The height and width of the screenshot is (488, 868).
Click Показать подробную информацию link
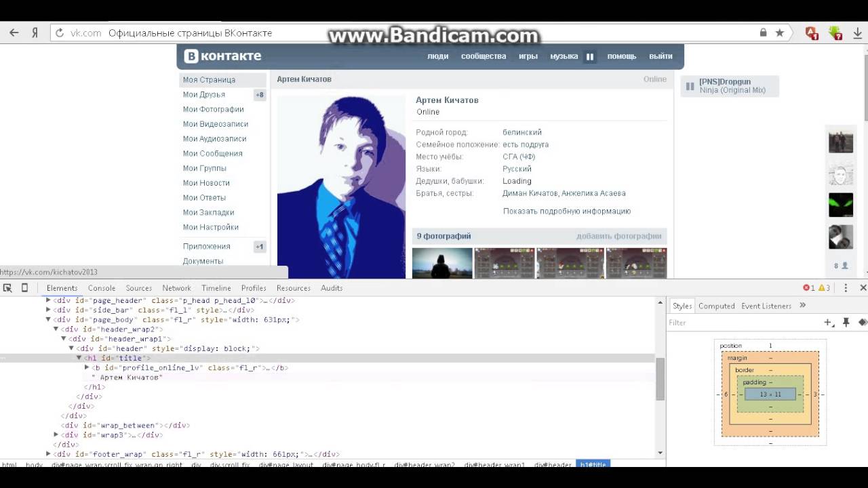click(566, 211)
